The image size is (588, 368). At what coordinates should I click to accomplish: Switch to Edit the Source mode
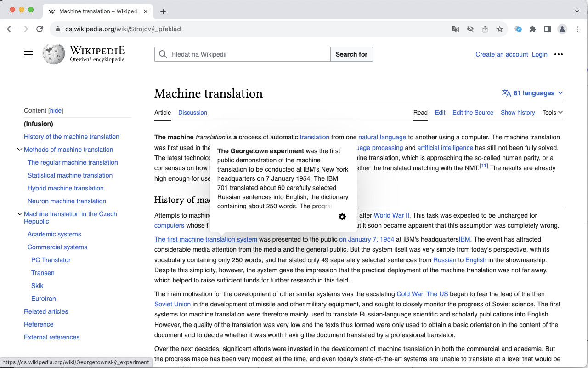[473, 112]
